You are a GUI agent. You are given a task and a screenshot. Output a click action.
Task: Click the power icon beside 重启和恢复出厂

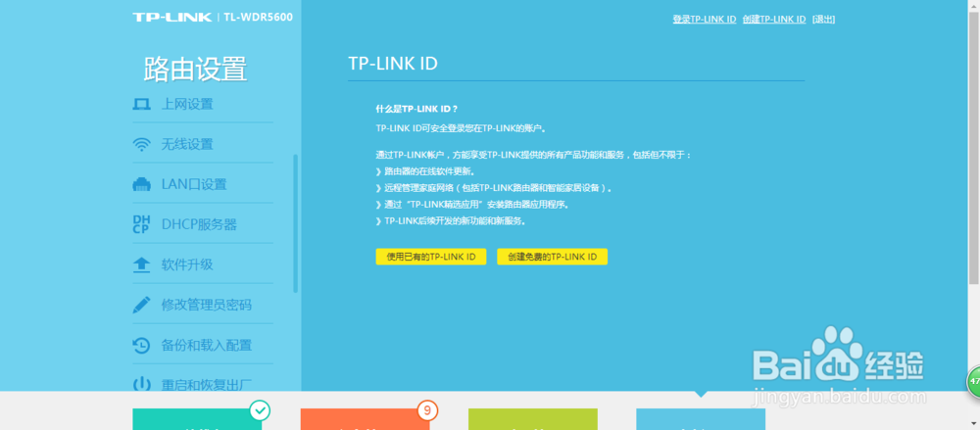pos(142,384)
